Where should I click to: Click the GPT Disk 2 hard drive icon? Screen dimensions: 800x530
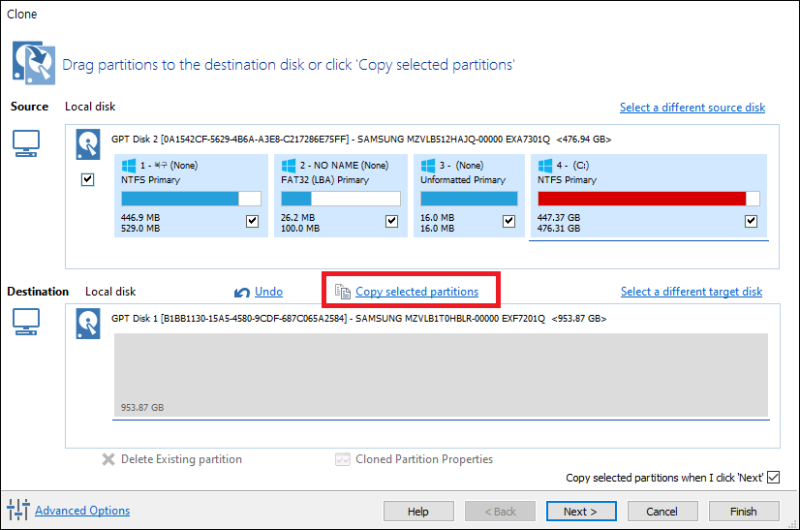(x=88, y=144)
